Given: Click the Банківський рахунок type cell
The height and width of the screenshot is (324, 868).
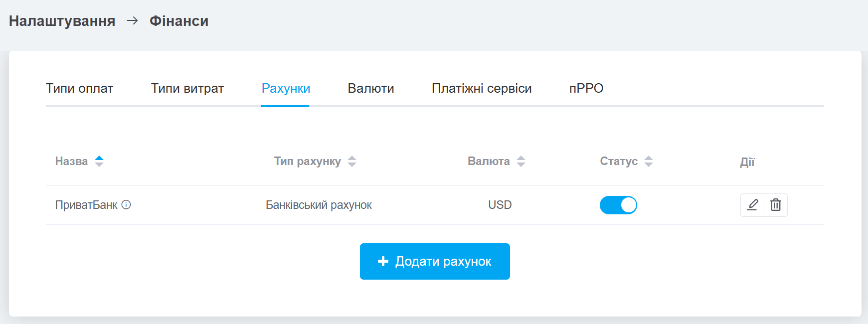Looking at the screenshot, I should (319, 205).
